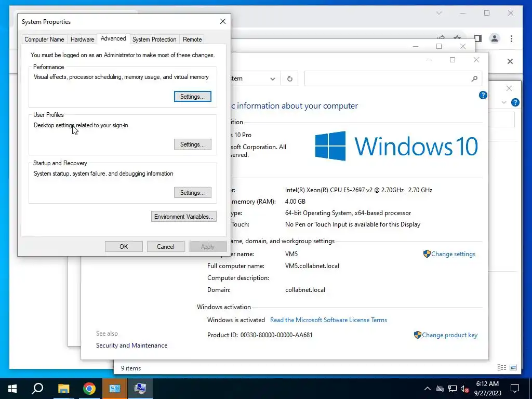Open taskbar search
The image size is (532, 399).
point(37,389)
